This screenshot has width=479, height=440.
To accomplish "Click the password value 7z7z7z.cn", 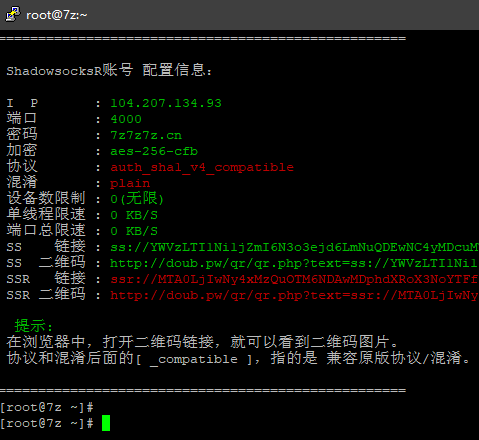I will coord(146,135).
